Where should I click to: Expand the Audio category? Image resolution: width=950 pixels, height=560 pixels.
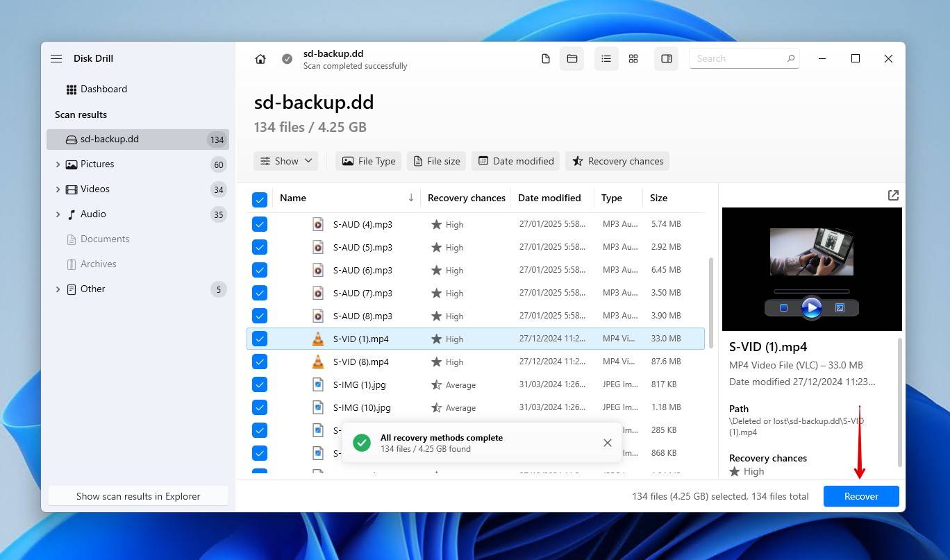point(58,214)
